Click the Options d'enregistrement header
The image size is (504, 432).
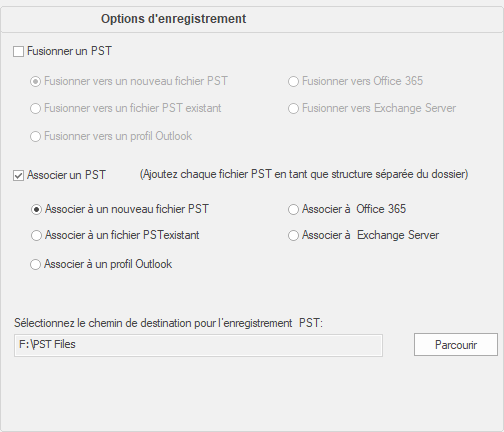tap(173, 19)
